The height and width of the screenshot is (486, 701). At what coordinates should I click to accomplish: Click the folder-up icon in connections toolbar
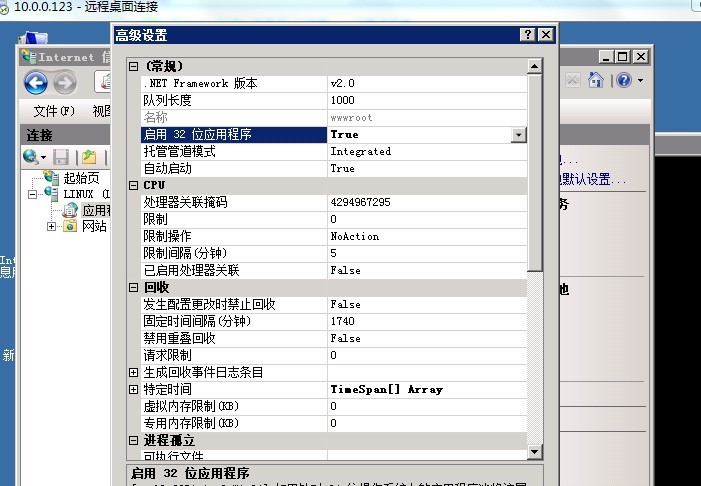[89, 157]
